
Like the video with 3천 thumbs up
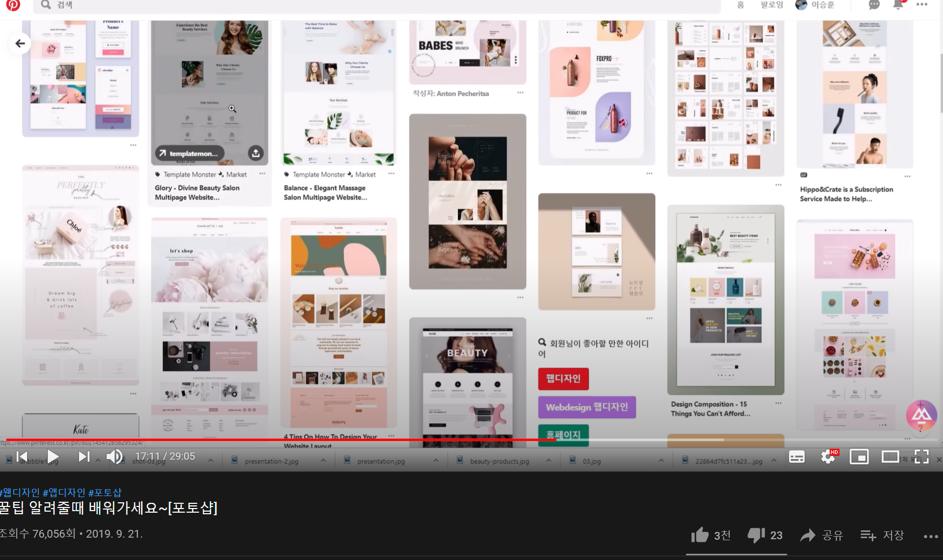click(700, 535)
